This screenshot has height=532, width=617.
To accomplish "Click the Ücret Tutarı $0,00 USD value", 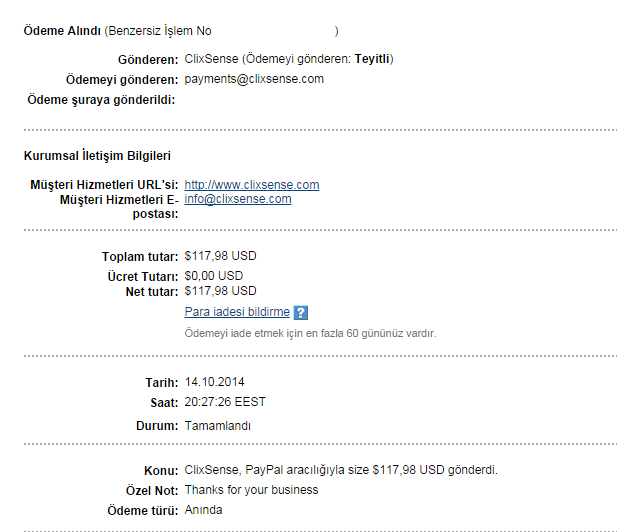I will pos(214,276).
